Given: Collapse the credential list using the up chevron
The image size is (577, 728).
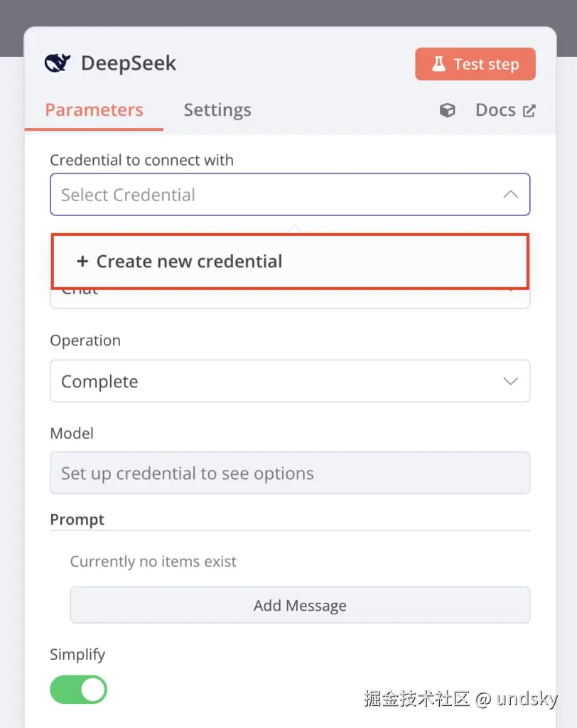Looking at the screenshot, I should (510, 194).
